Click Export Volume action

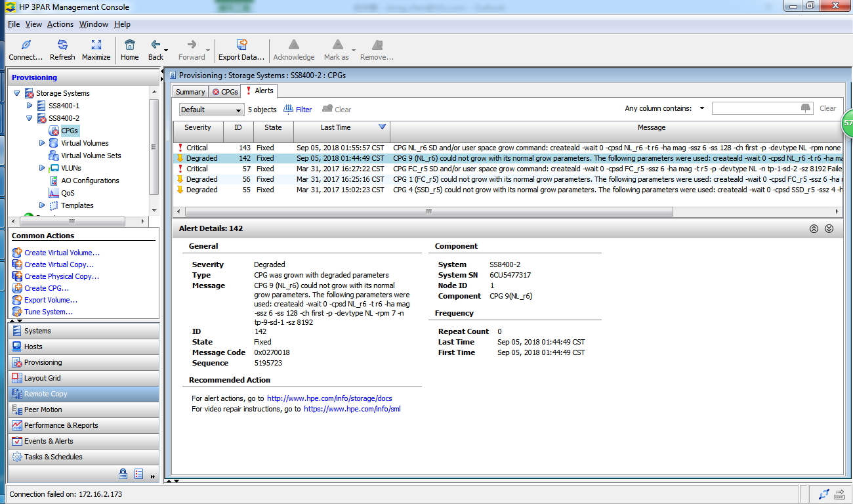pos(45,300)
